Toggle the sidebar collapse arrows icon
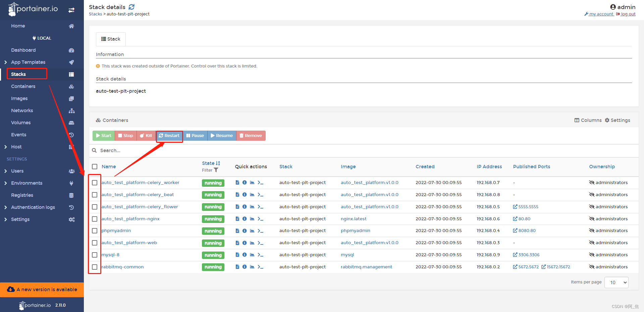Viewport: 644px width, 312px height. [71, 10]
